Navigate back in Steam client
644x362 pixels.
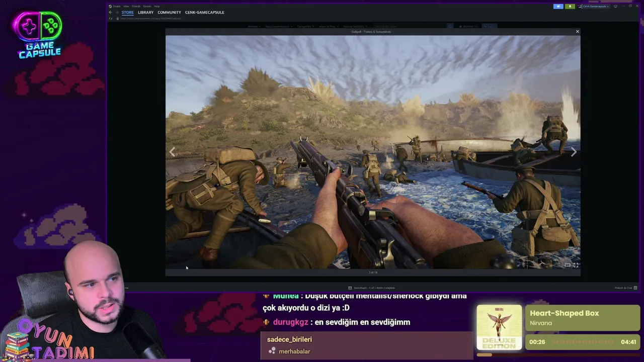[x=111, y=12]
